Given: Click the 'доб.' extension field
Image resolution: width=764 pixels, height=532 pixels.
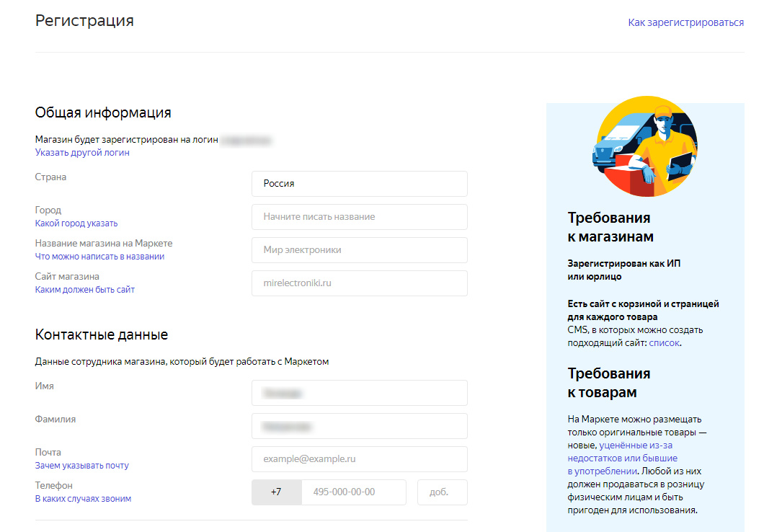Looking at the screenshot, I should pyautogui.click(x=443, y=492).
